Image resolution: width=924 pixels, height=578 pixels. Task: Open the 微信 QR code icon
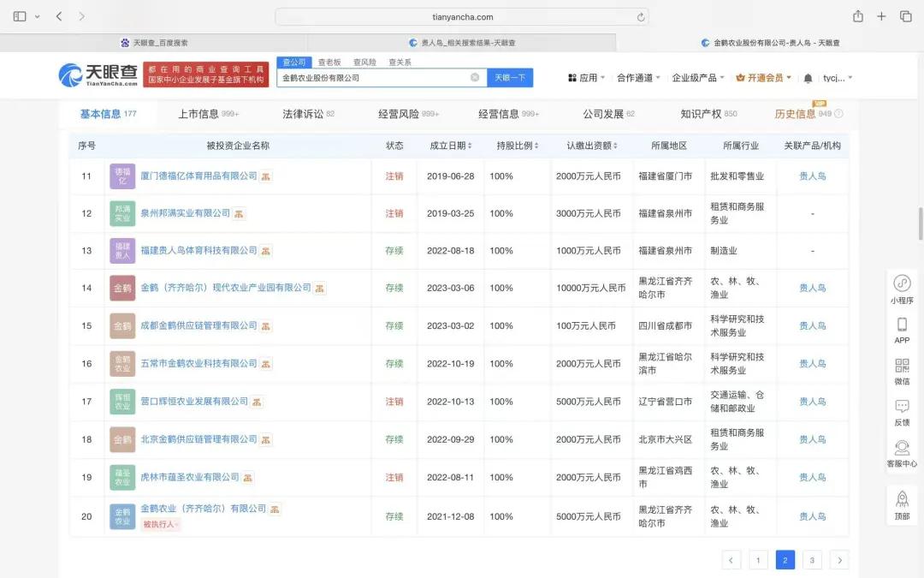(x=902, y=366)
